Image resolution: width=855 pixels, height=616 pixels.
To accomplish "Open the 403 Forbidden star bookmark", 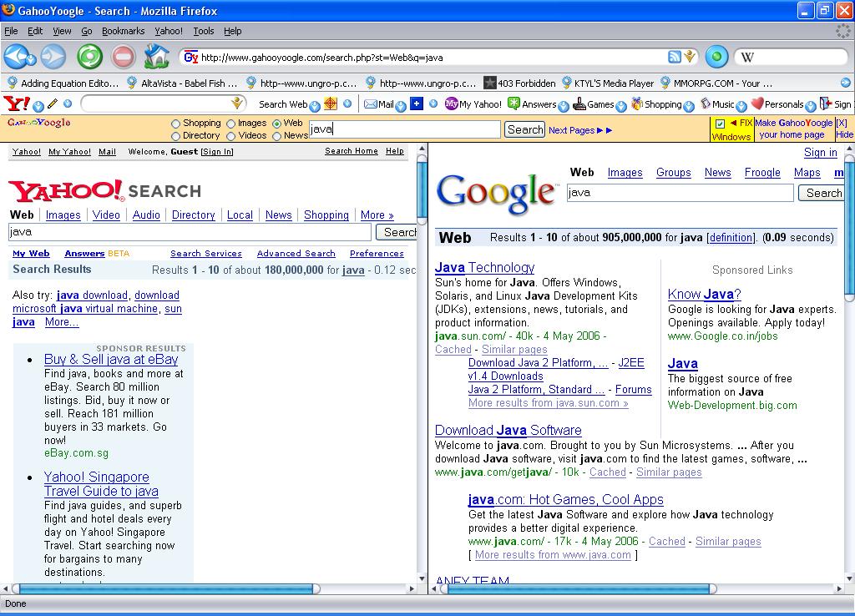I will click(519, 83).
